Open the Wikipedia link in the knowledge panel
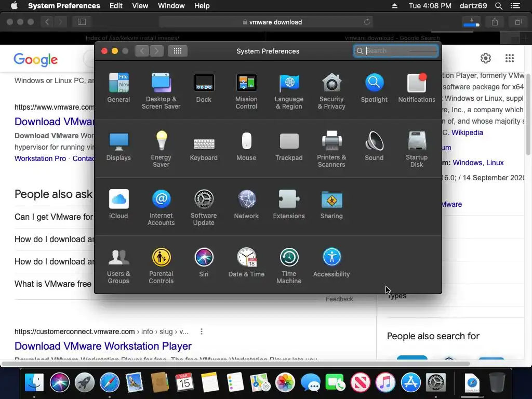Viewport: 532px width, 399px height. point(467,132)
